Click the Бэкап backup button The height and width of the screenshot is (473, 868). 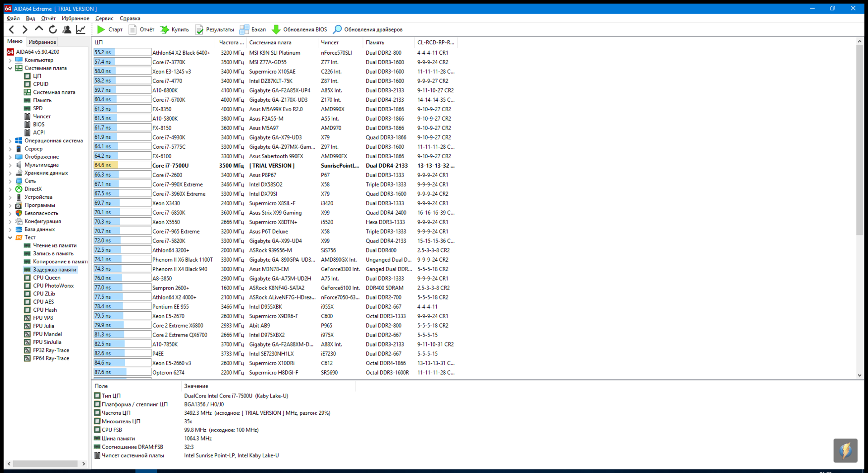(253, 29)
